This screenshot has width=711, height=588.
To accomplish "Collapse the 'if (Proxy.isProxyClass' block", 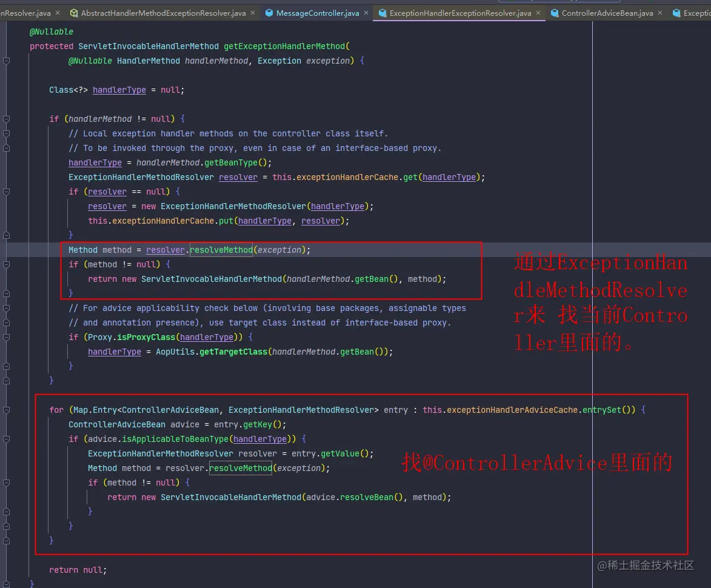I will tap(6, 337).
